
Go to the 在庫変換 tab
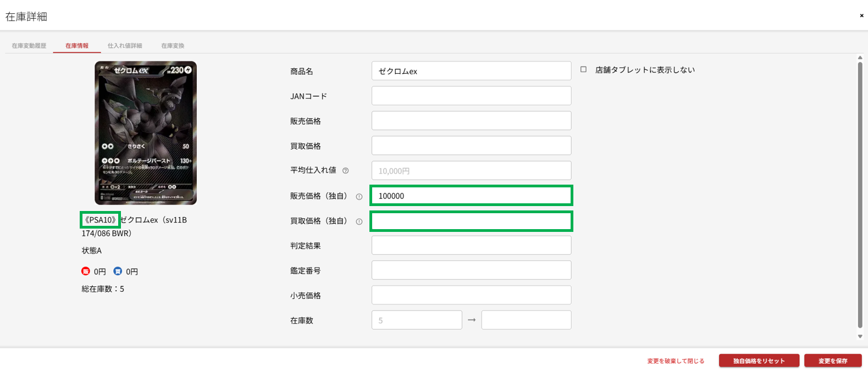click(x=173, y=46)
